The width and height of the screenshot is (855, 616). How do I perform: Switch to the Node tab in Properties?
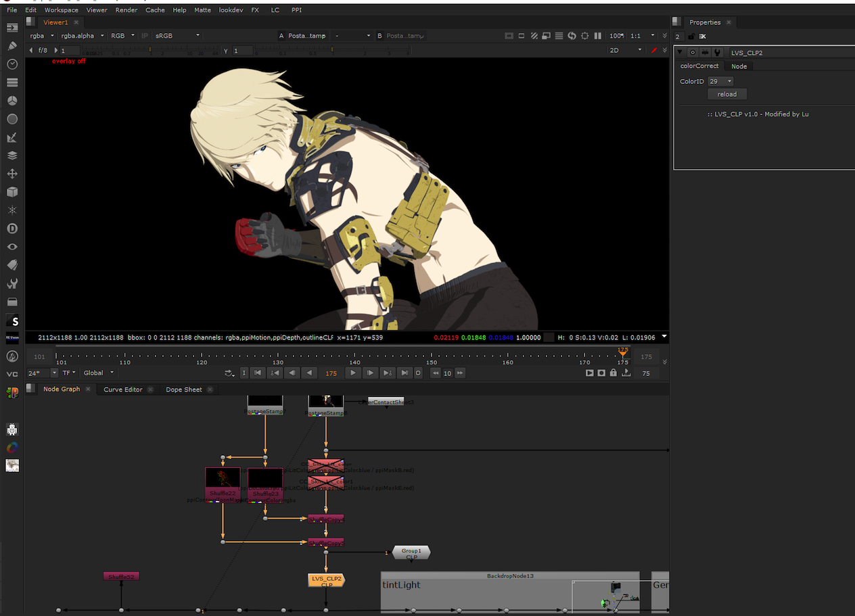(739, 66)
